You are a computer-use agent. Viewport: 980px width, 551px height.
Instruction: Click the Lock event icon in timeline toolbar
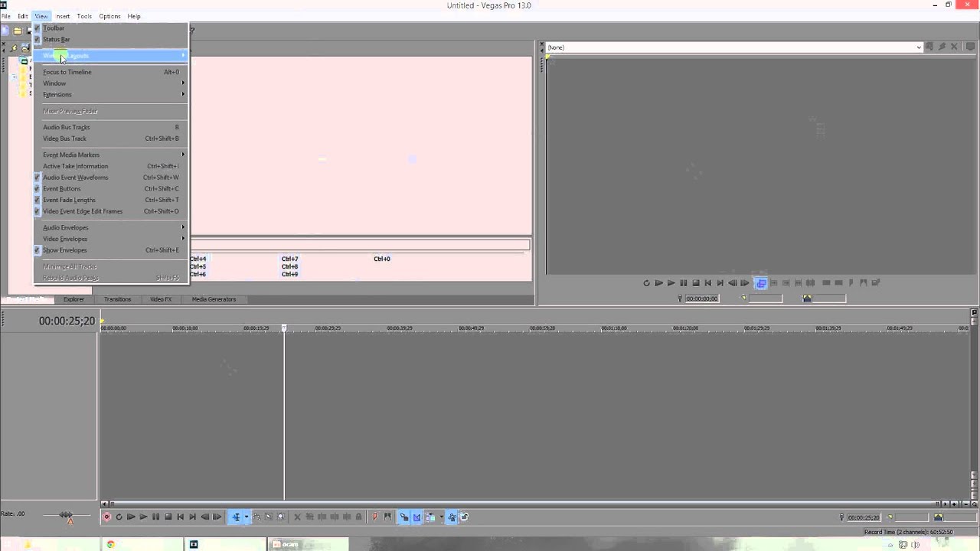[358, 517]
